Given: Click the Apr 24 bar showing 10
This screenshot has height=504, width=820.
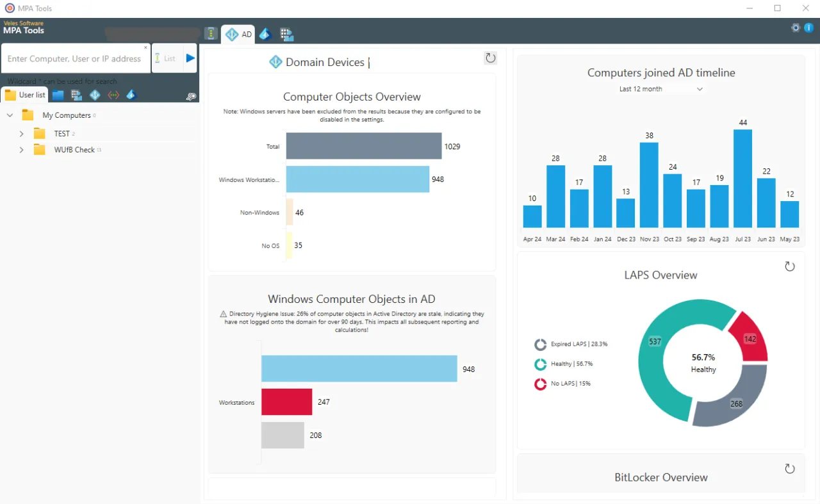Looking at the screenshot, I should point(532,216).
